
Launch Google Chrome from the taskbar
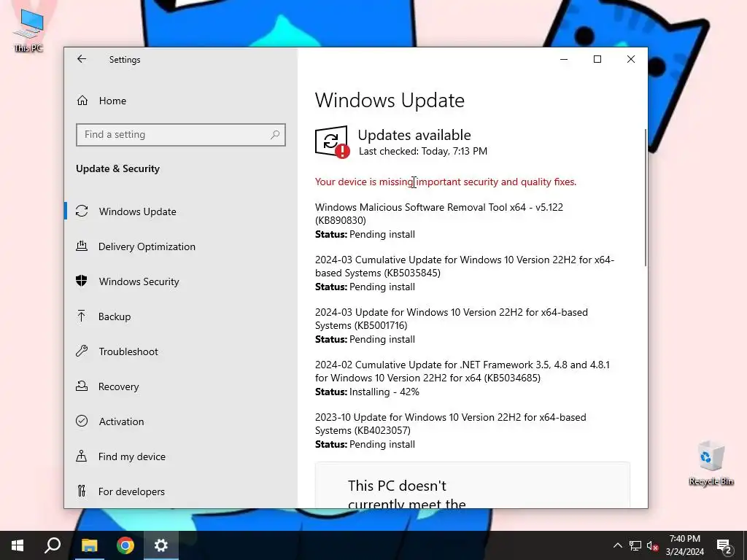[125, 545]
